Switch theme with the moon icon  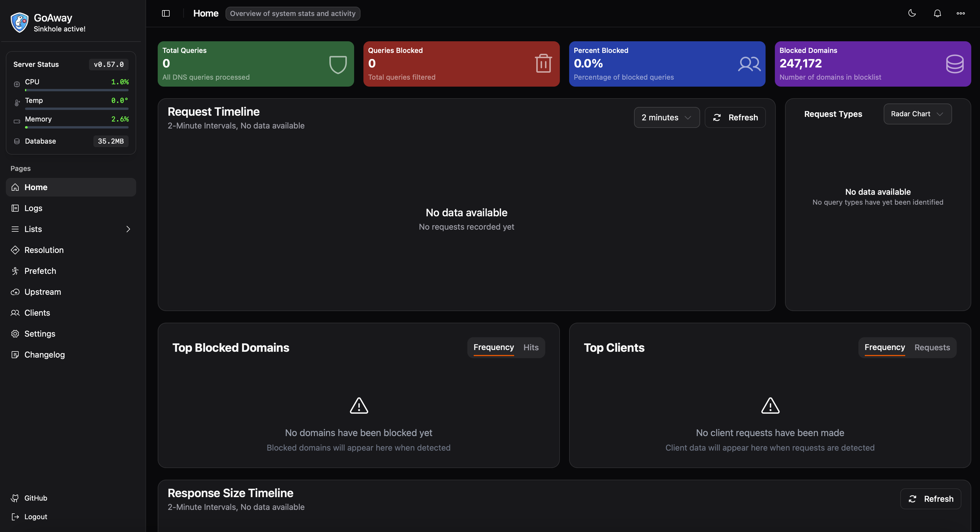click(x=912, y=13)
